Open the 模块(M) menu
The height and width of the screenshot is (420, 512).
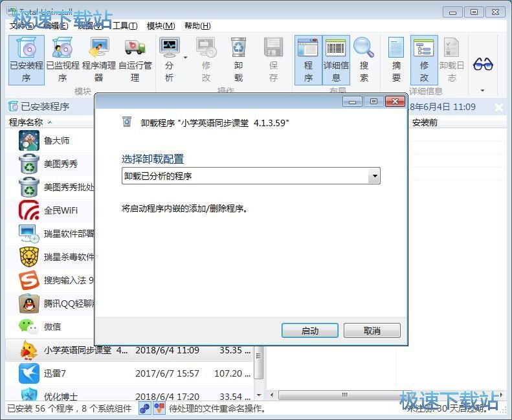pyautogui.click(x=161, y=26)
